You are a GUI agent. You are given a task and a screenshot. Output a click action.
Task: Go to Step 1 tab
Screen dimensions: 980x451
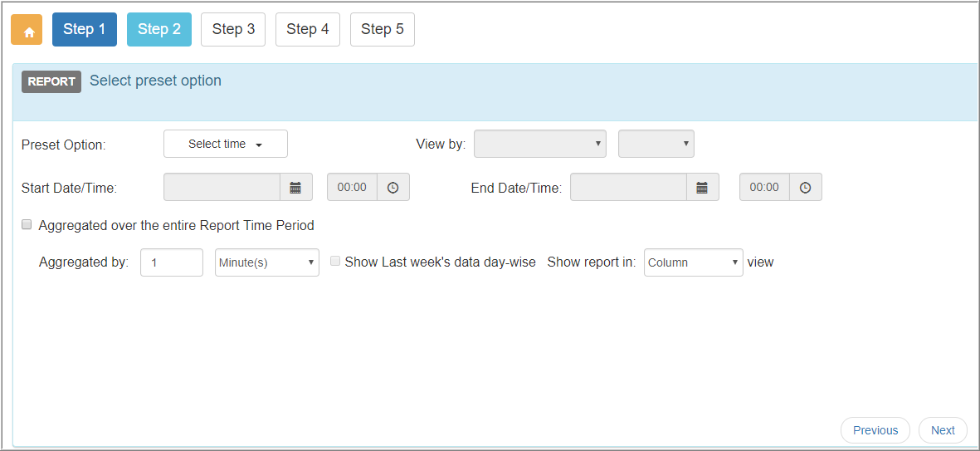click(85, 29)
